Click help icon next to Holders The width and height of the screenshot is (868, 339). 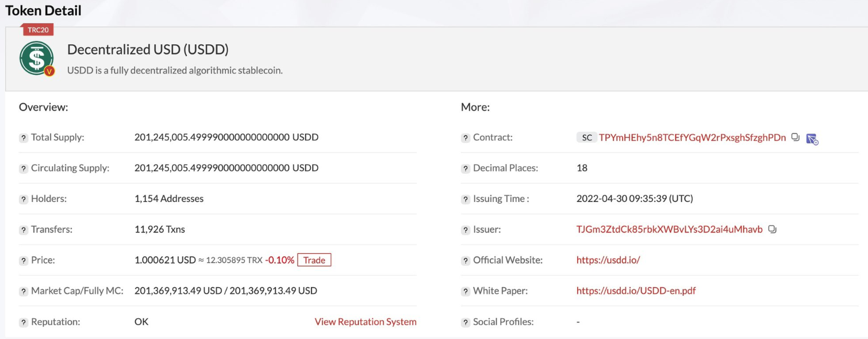click(x=24, y=199)
